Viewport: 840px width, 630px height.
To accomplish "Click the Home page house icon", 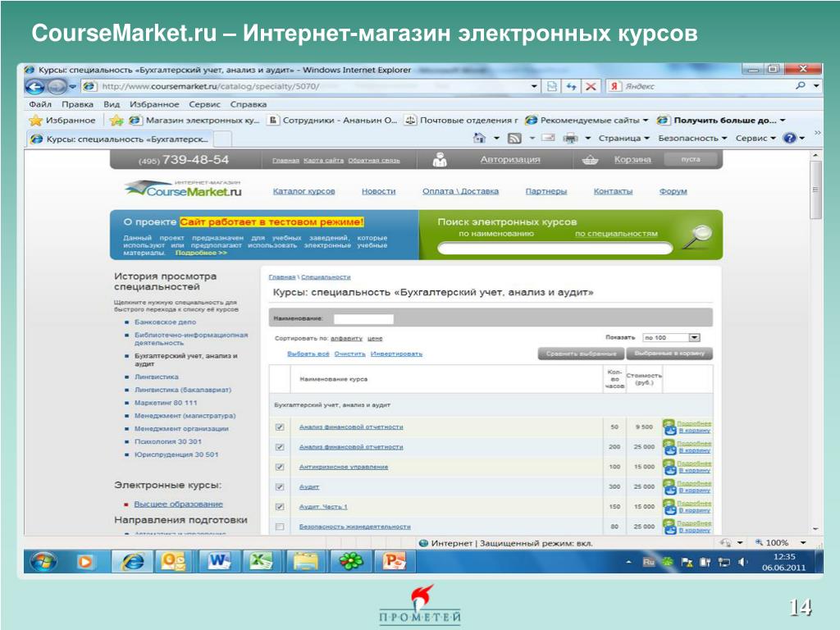I will (479, 138).
